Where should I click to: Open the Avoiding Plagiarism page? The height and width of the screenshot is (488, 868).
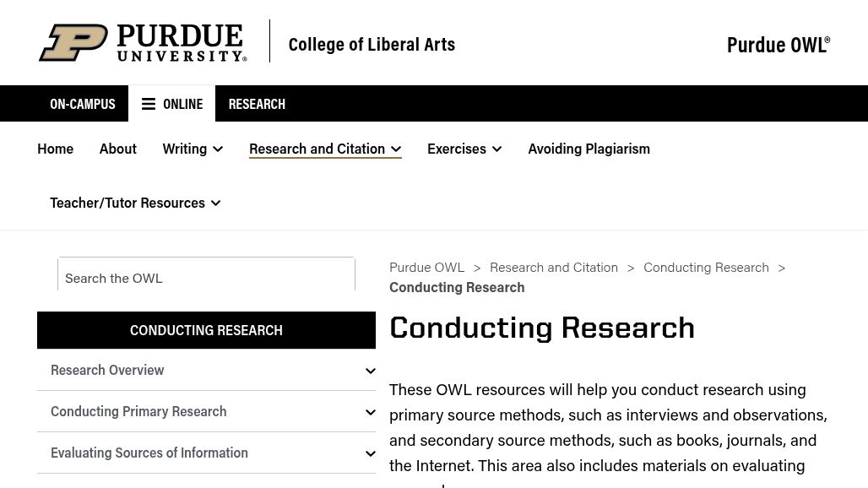(x=589, y=148)
